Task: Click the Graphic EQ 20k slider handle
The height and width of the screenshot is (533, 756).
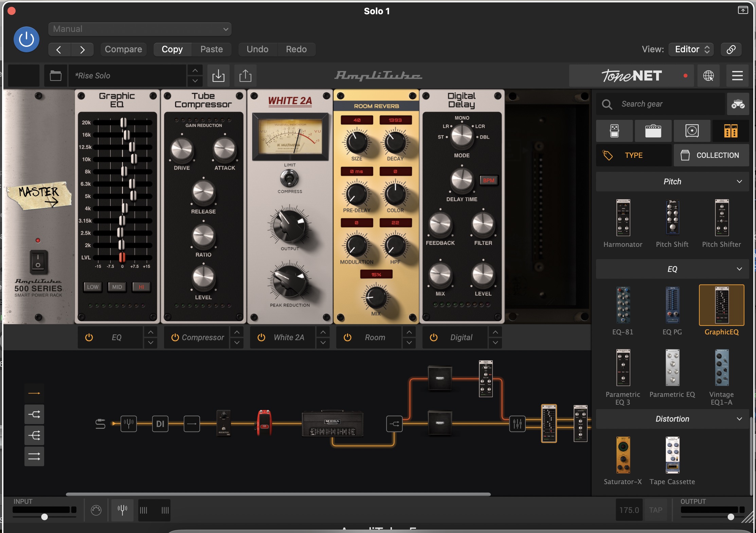Action: pos(124,123)
